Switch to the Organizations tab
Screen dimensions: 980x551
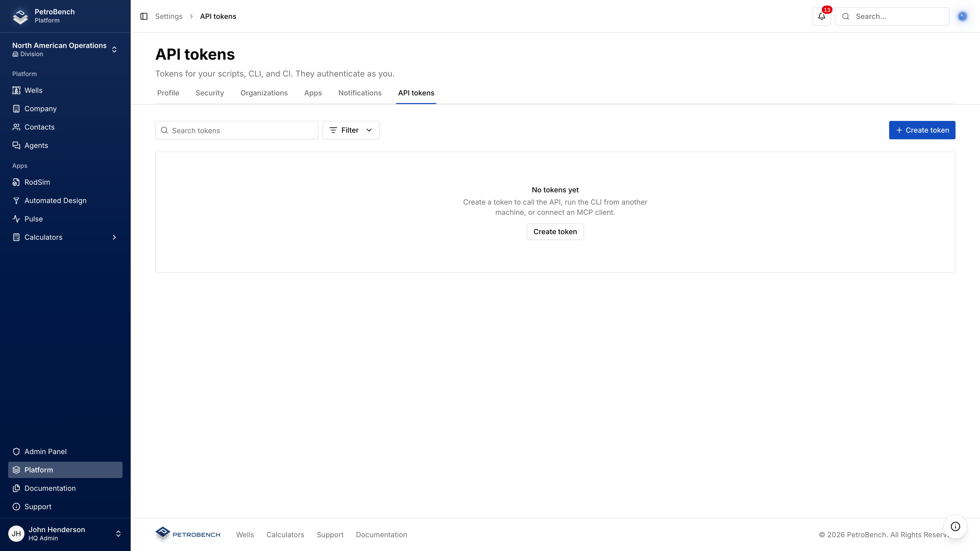(264, 93)
